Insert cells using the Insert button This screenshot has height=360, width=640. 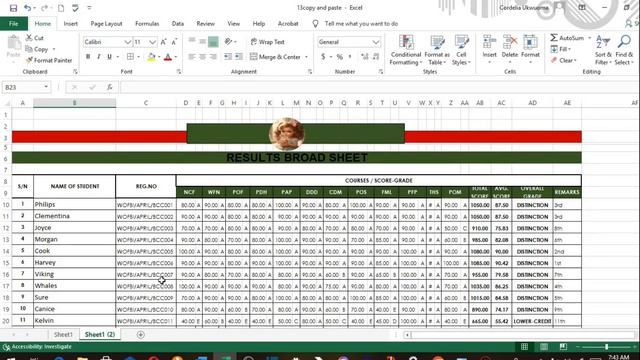tap(489, 49)
